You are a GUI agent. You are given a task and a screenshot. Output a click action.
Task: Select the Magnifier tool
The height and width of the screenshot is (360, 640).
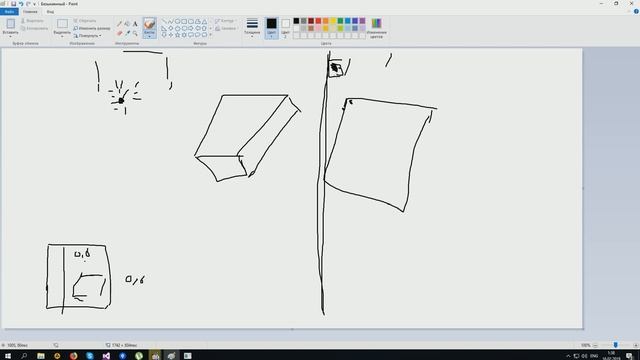tap(135, 33)
